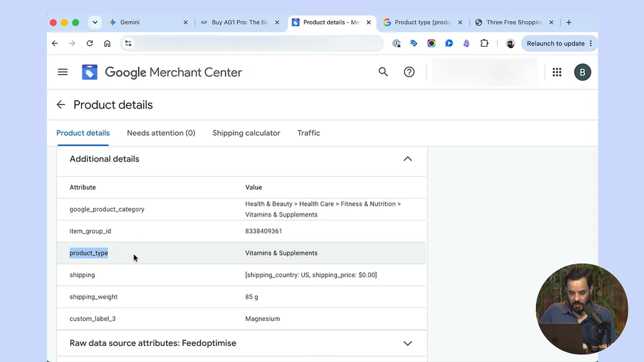Open the Traffic tab
This screenshot has height=362, width=644.
[x=309, y=133]
